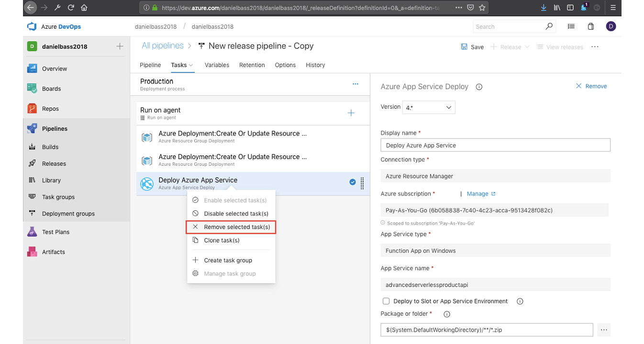Open App Service name dropdown
This screenshot has height=344, width=644.
tap(496, 285)
